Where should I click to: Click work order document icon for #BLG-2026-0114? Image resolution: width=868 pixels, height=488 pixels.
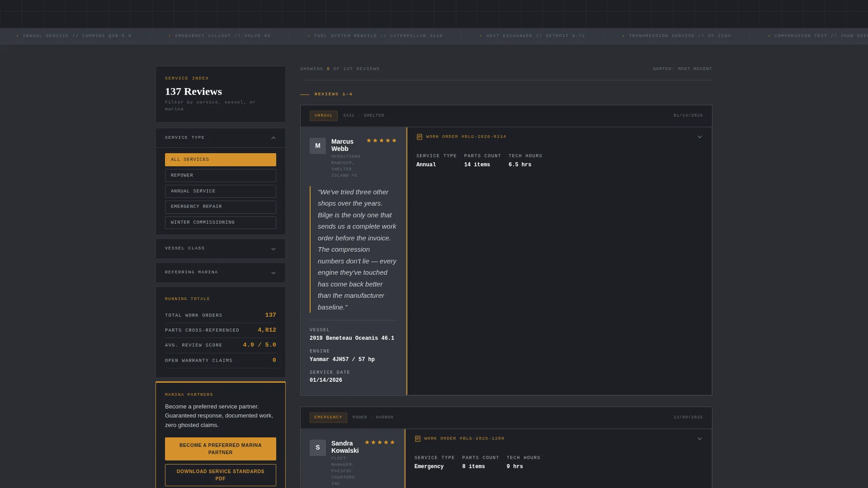pyautogui.click(x=420, y=137)
